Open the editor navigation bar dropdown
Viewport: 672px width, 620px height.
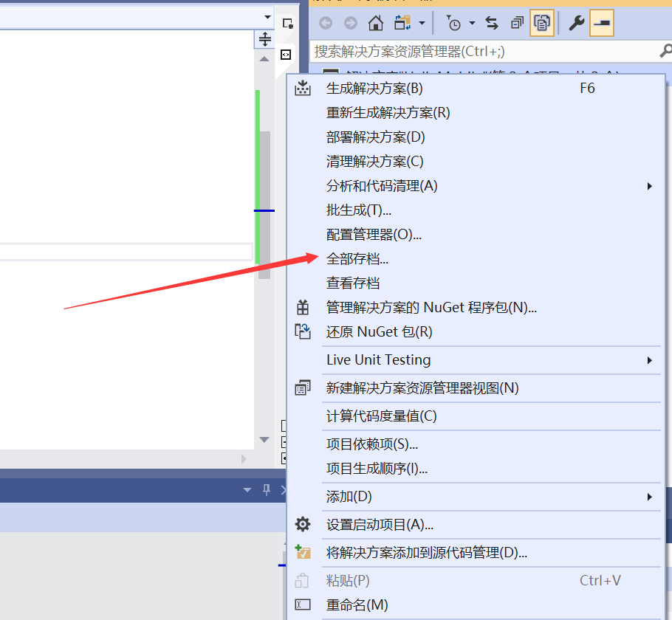(268, 17)
